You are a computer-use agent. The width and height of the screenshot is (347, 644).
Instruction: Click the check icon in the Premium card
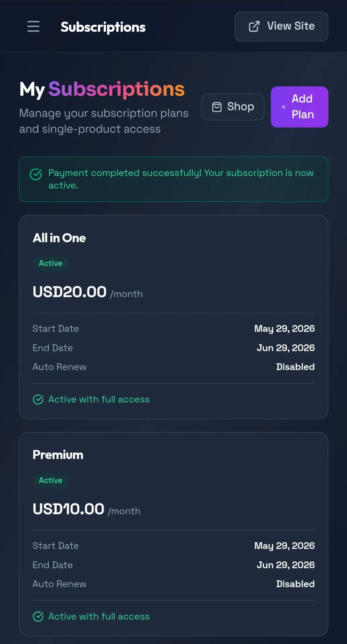click(38, 616)
